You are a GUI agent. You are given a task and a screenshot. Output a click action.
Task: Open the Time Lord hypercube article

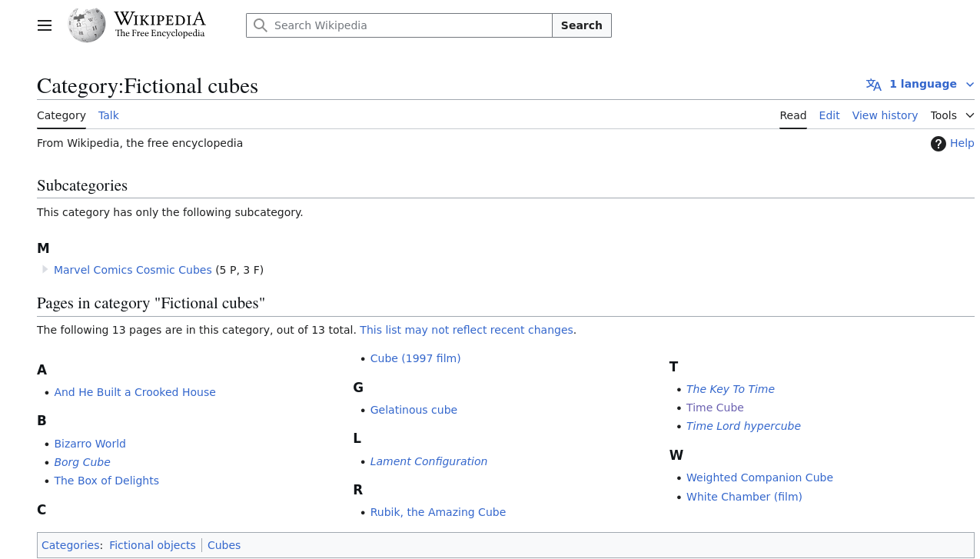click(x=743, y=426)
